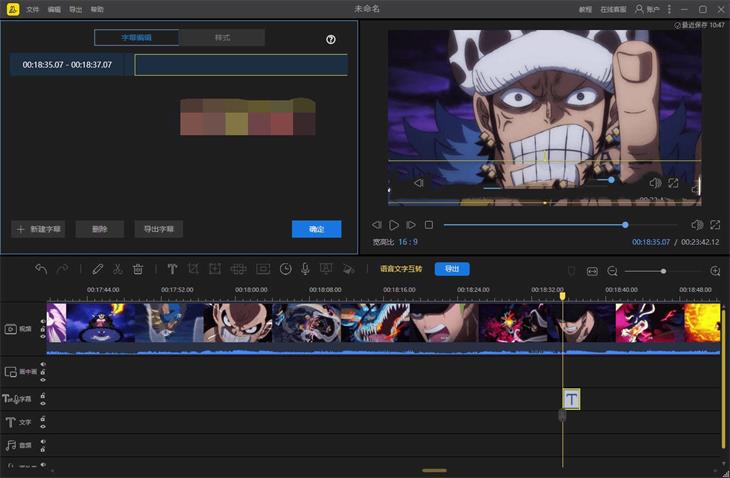The image size is (730, 478).
Task: Switch to the 样式 tab
Action: (222, 38)
